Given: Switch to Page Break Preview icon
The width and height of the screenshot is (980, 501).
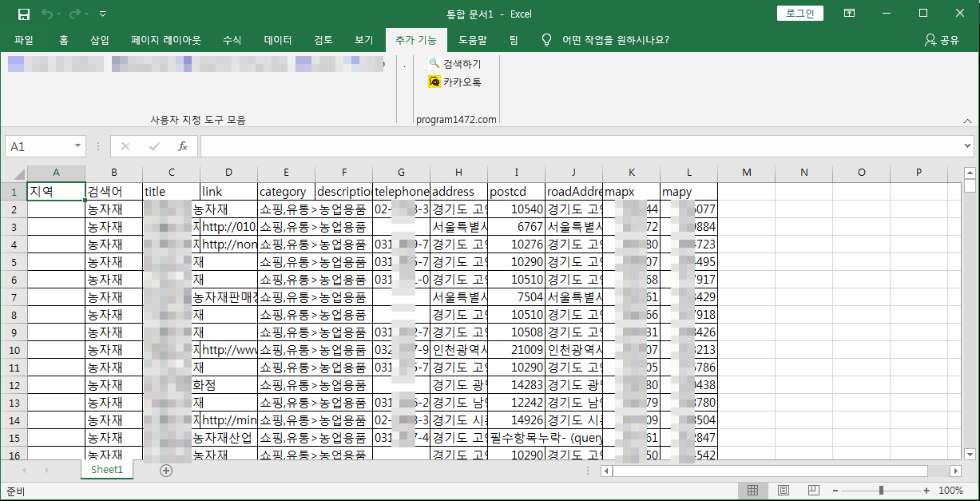Looking at the screenshot, I should (x=813, y=490).
